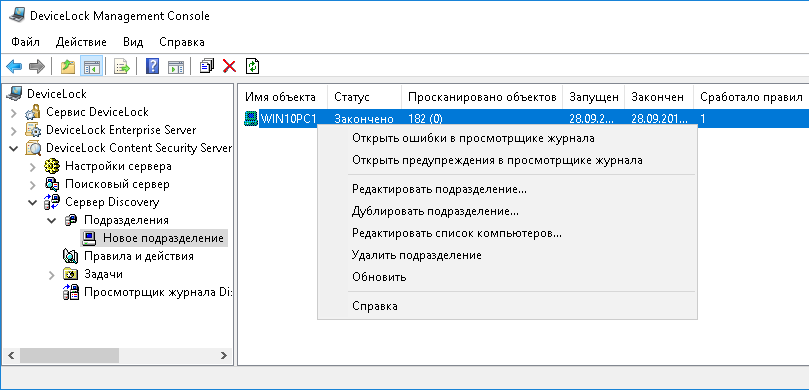
Task: Open the blue Help question mark icon
Action: 152,66
